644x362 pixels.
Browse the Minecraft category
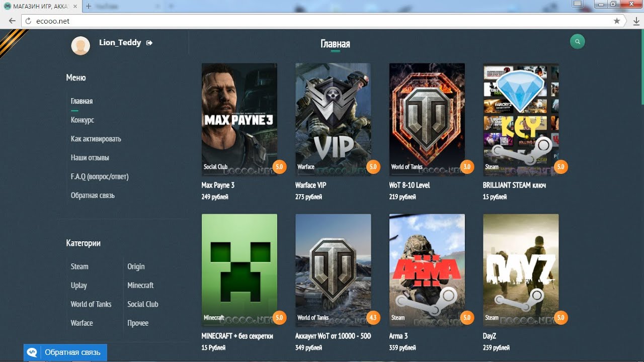coord(140,286)
